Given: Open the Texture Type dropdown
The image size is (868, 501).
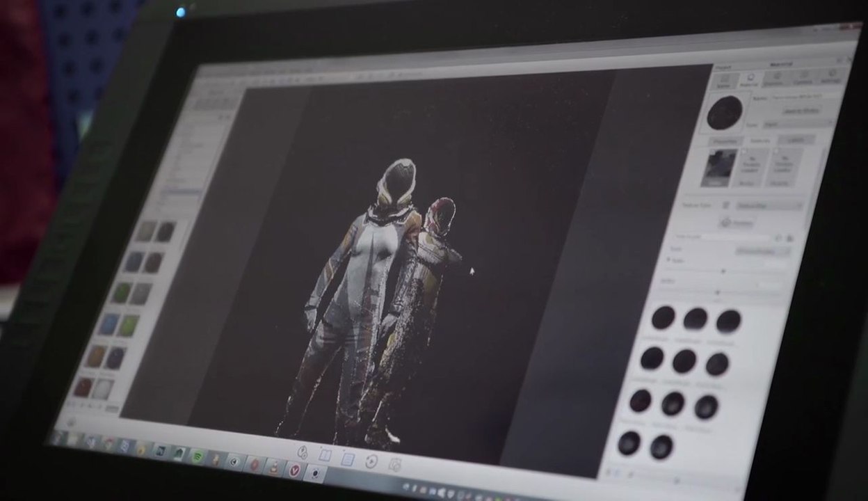Looking at the screenshot, I should tap(769, 206).
